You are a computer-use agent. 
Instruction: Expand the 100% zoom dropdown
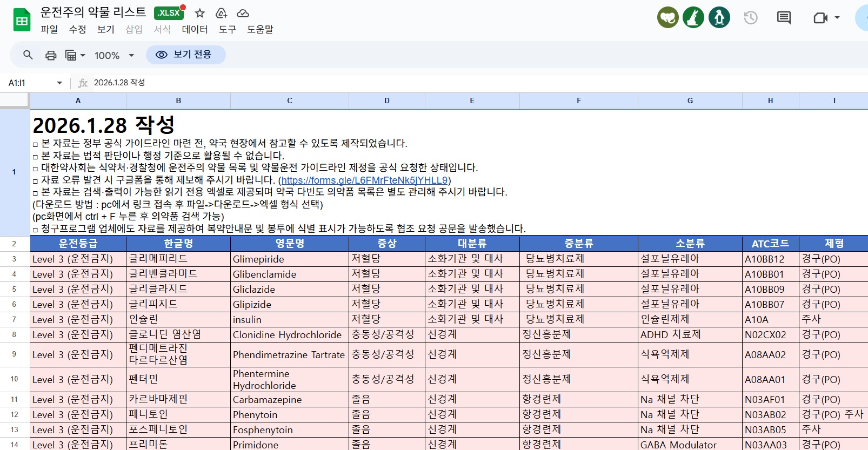pyautogui.click(x=131, y=55)
